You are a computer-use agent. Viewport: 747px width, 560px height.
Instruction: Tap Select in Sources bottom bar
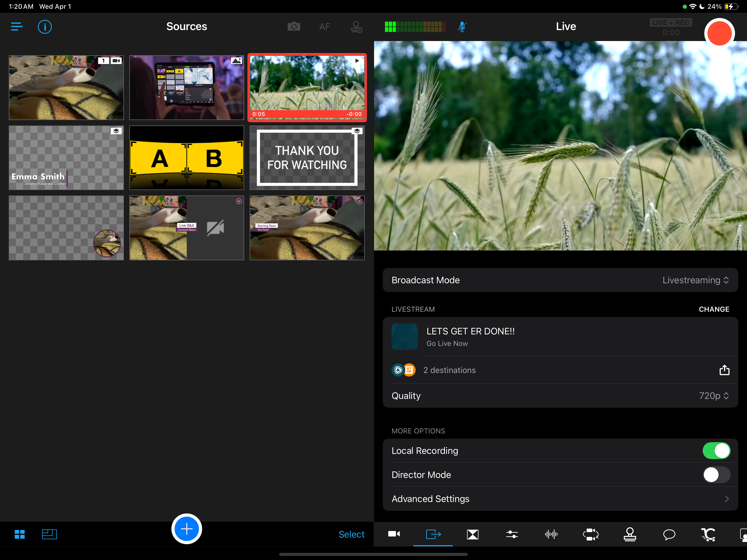tap(351, 534)
